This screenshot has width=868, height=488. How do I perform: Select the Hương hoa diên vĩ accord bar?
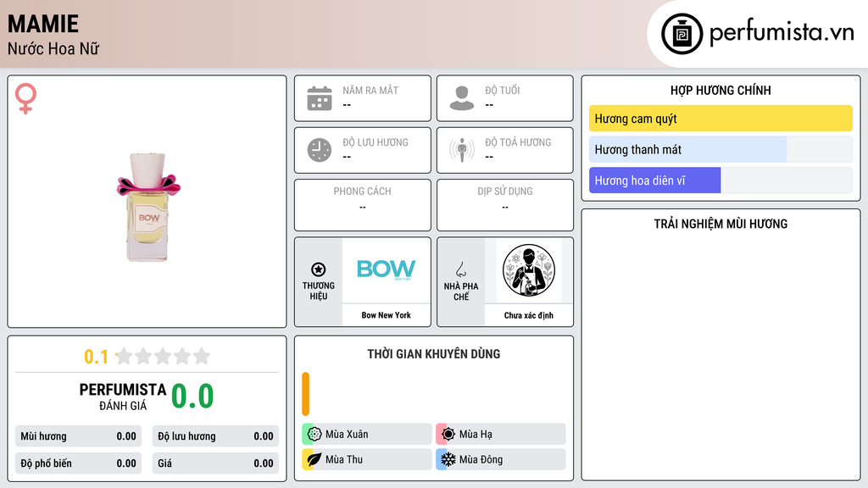coord(721,180)
